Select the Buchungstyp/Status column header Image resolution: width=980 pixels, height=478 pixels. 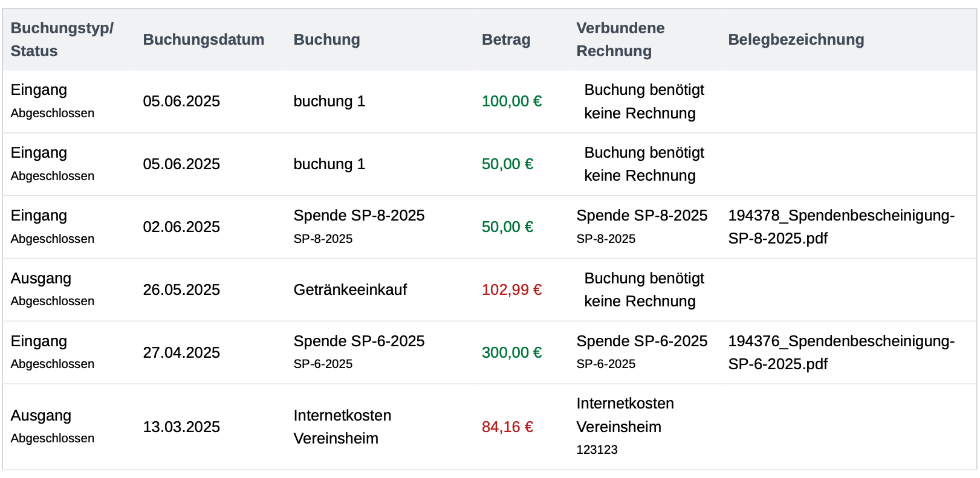[62, 40]
